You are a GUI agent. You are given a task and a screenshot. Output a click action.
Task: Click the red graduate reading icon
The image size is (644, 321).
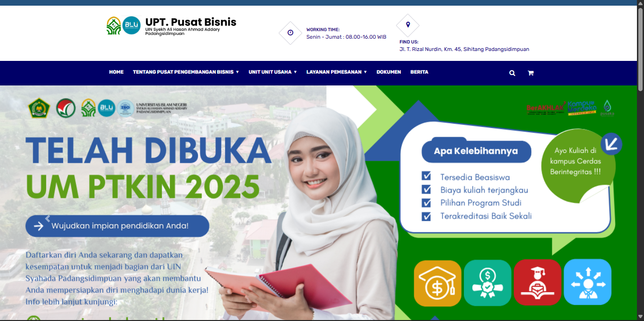pyautogui.click(x=537, y=283)
